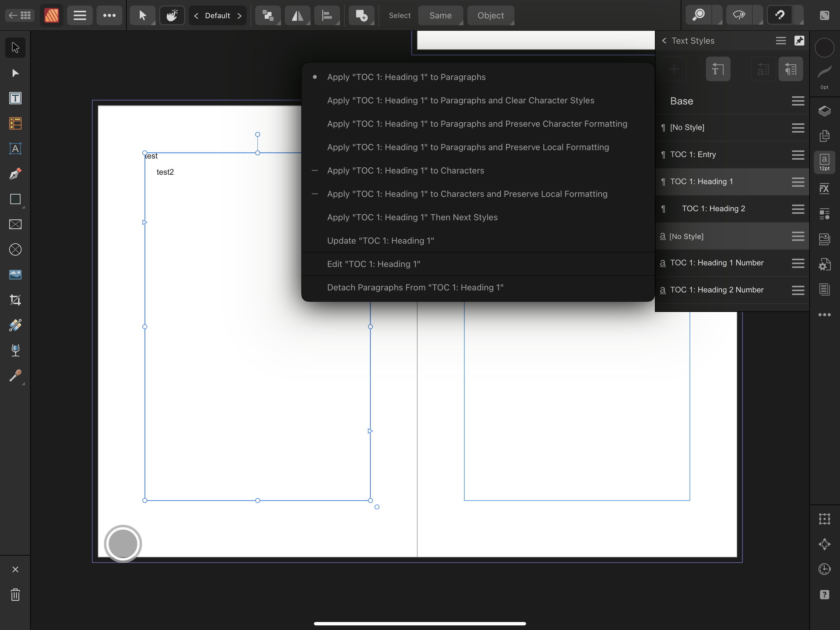Open the alignment options dropdown
The height and width of the screenshot is (630, 840).
pos(327,16)
